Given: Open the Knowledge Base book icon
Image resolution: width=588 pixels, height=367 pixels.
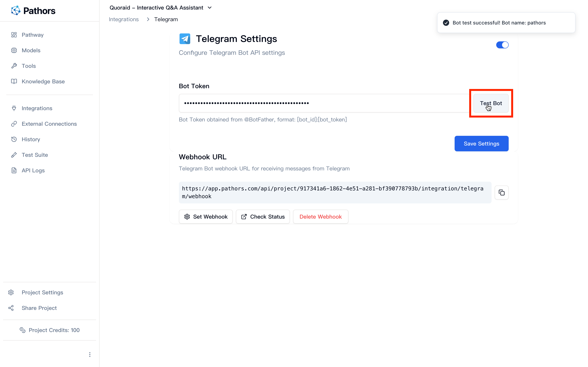Looking at the screenshot, I should (14, 81).
